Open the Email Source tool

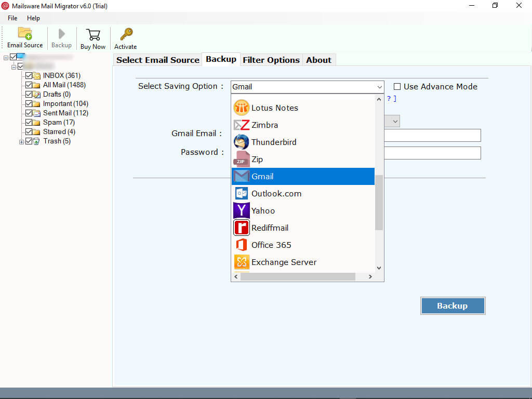pyautogui.click(x=24, y=36)
